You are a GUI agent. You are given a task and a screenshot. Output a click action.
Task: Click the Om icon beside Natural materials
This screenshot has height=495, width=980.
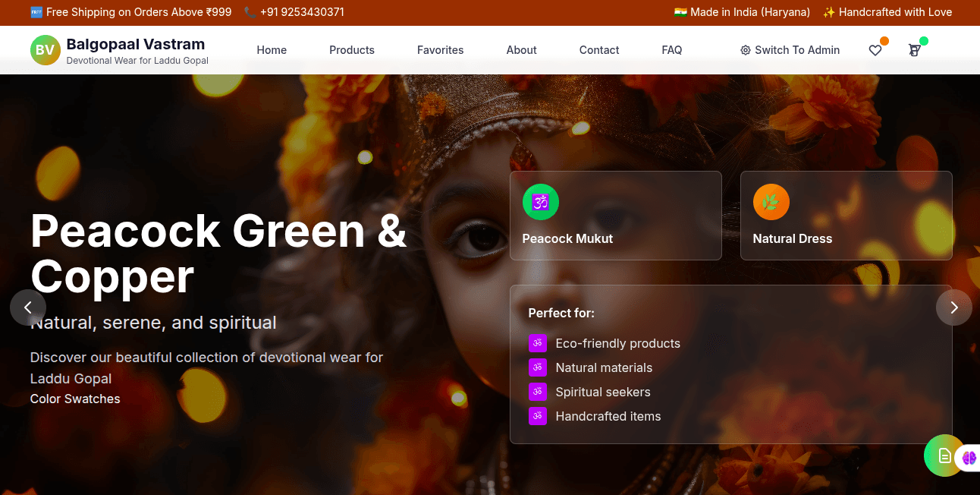tap(538, 367)
